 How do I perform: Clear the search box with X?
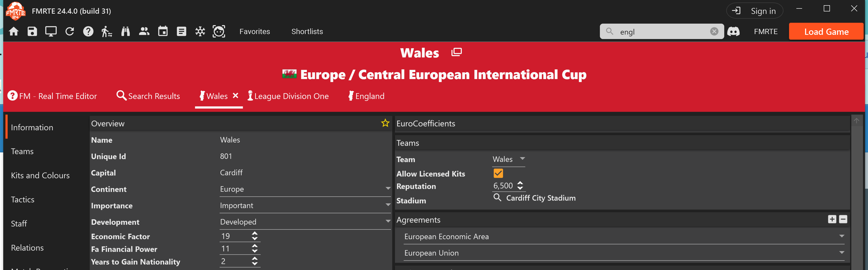point(714,32)
